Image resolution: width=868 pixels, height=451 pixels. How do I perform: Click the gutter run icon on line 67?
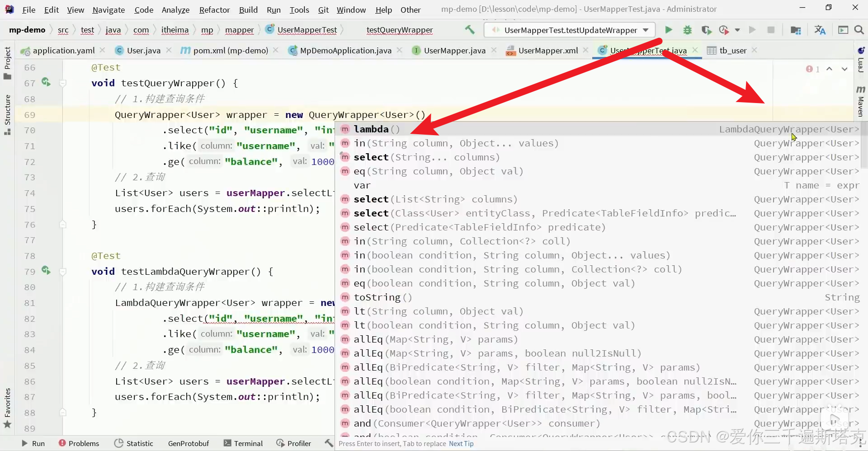(46, 82)
